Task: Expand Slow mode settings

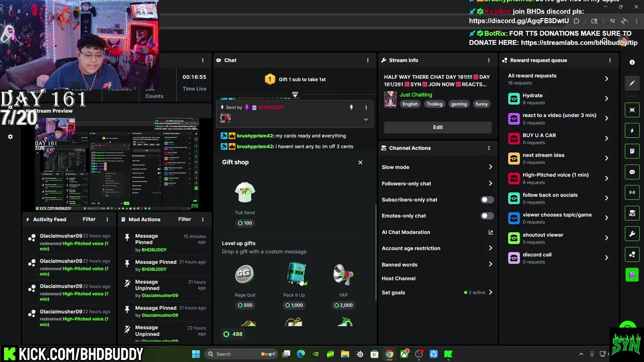Action: 437,167
